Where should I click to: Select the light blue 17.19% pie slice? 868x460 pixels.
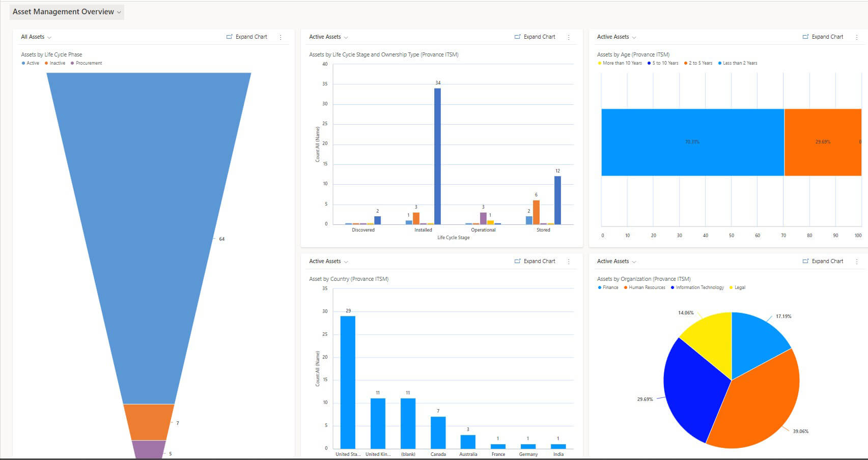756,341
